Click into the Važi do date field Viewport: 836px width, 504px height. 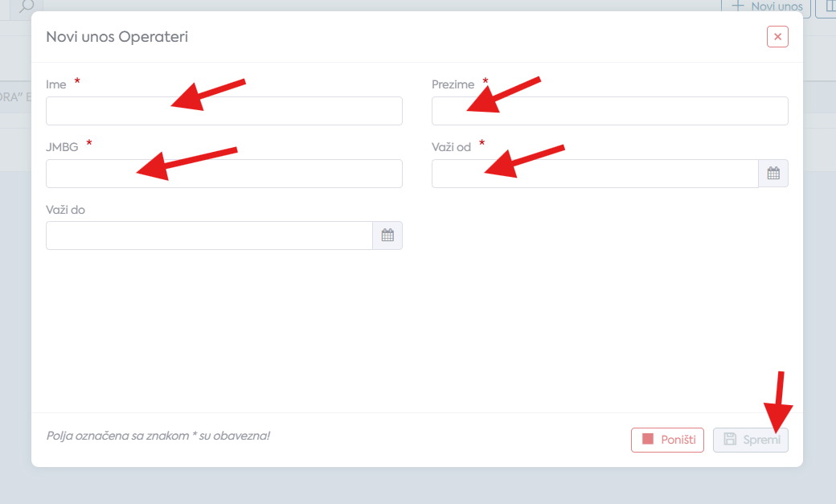coord(209,236)
